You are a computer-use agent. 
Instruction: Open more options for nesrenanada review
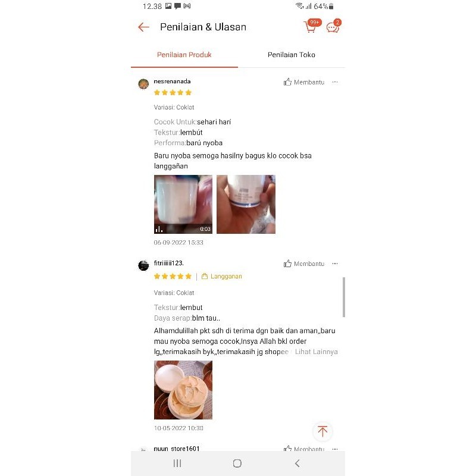[335, 82]
